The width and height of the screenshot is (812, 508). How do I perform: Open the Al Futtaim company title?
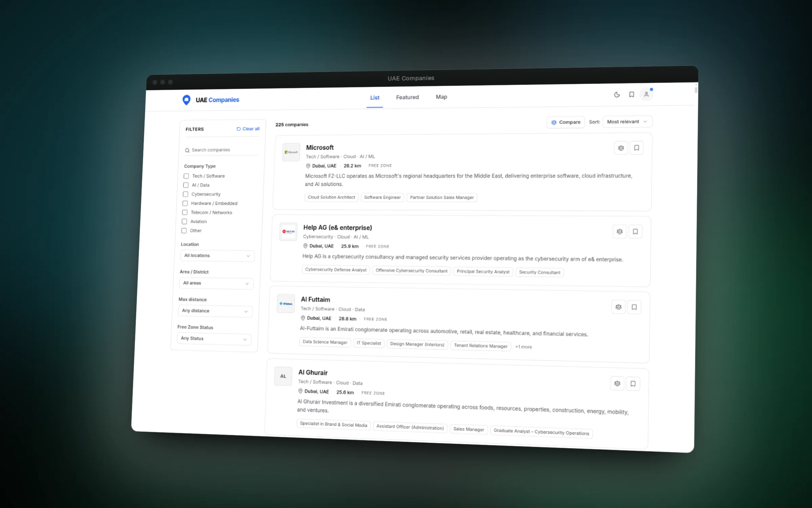point(315,299)
